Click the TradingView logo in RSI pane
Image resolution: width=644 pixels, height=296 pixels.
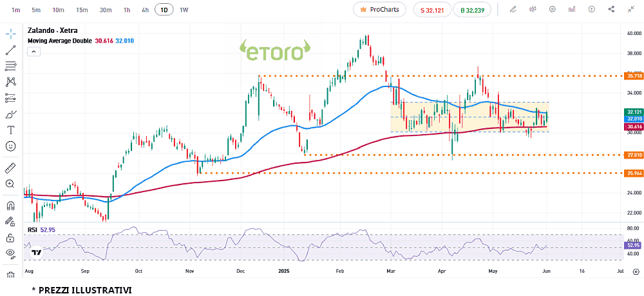click(x=37, y=252)
